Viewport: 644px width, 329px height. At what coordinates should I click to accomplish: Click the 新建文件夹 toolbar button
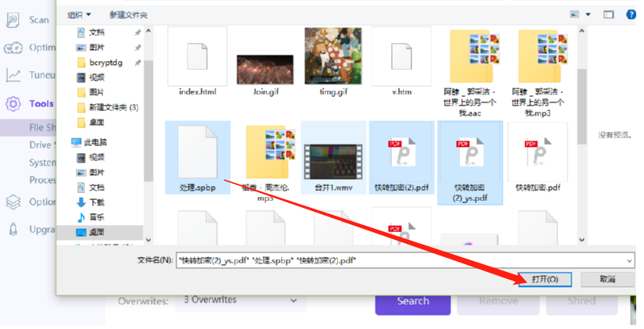point(129,15)
